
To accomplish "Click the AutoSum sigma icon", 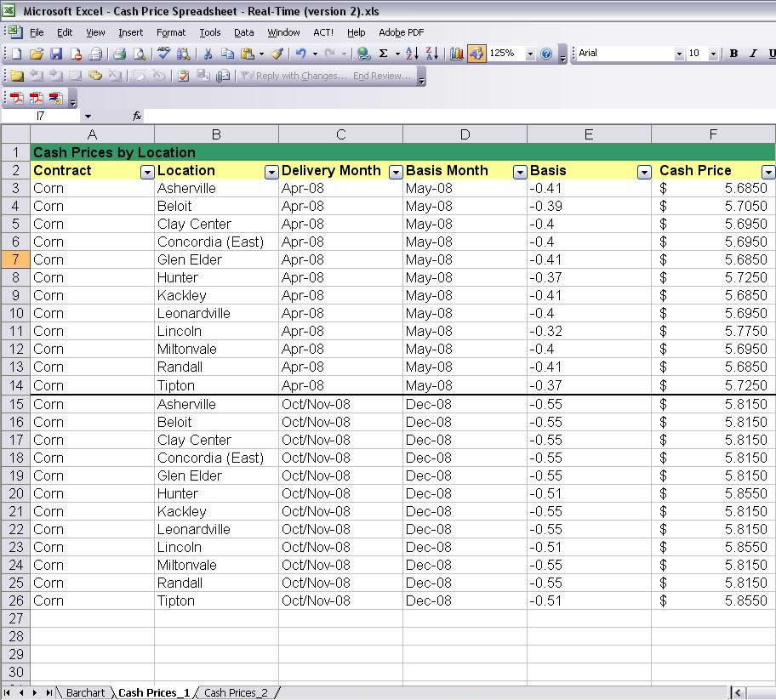I will pos(383,54).
